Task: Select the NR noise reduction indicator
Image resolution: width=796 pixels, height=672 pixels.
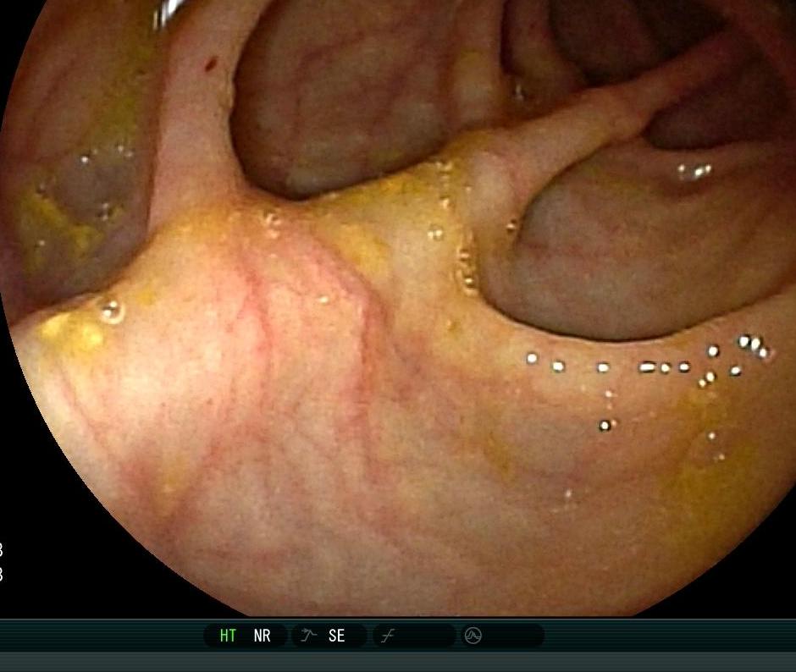Action: click(x=262, y=636)
